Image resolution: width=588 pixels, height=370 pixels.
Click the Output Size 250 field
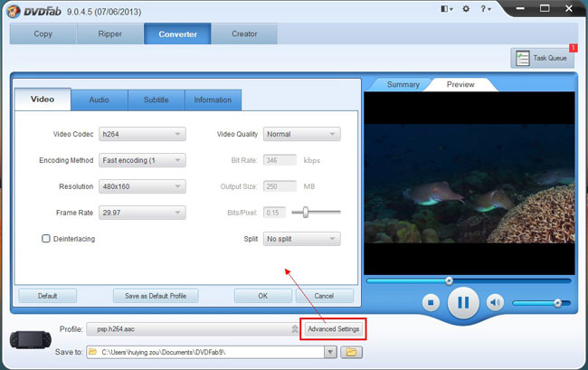click(x=280, y=186)
